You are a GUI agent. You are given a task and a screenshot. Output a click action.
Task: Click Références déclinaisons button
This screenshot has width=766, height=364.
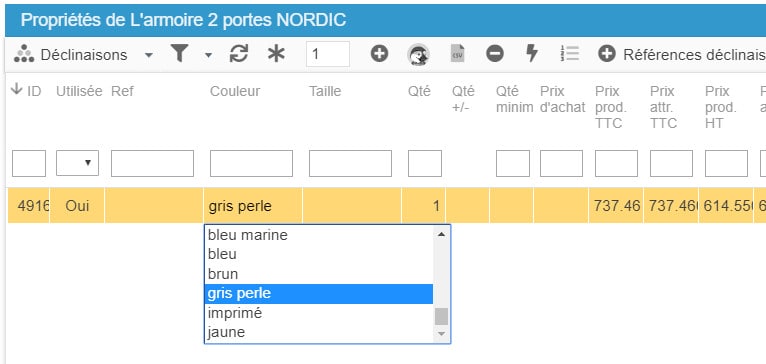(x=681, y=54)
